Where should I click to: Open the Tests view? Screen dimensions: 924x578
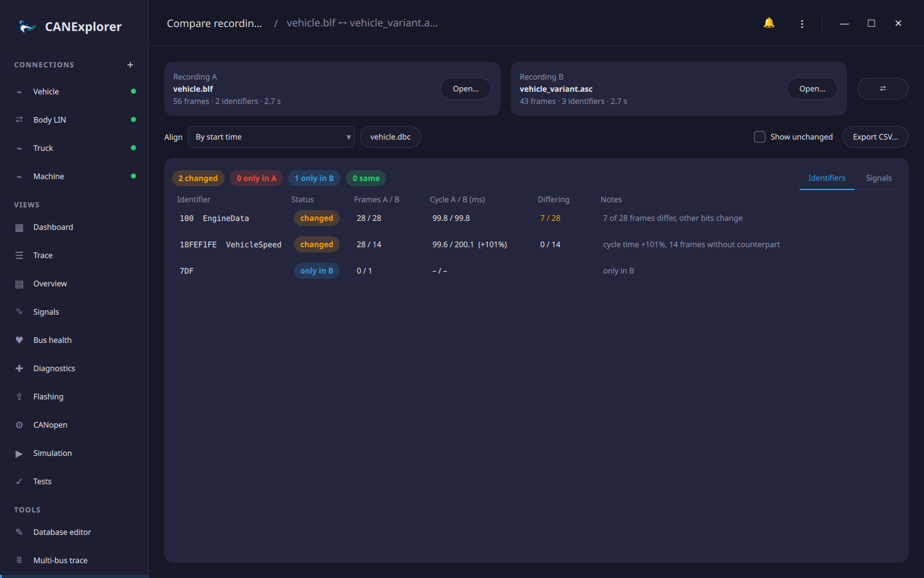coord(74,482)
